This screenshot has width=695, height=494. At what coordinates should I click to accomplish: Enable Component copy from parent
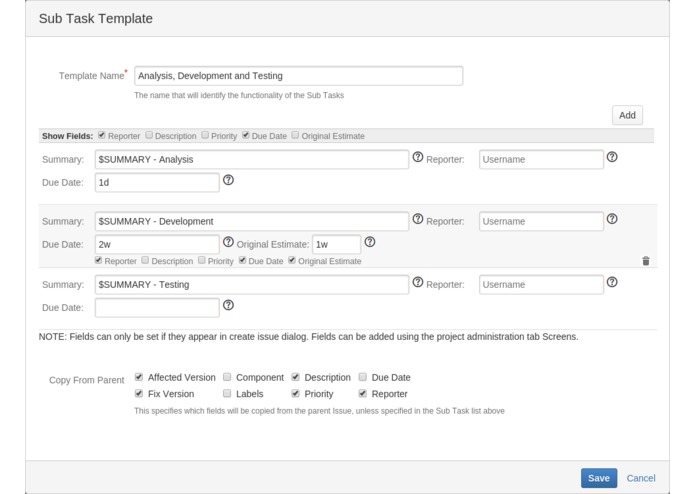tap(227, 377)
